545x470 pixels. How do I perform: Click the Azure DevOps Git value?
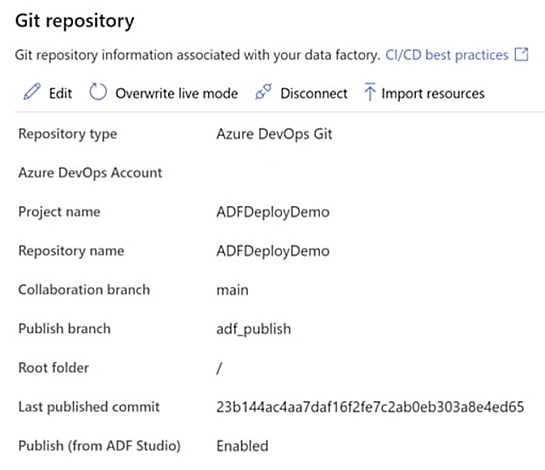(x=274, y=134)
